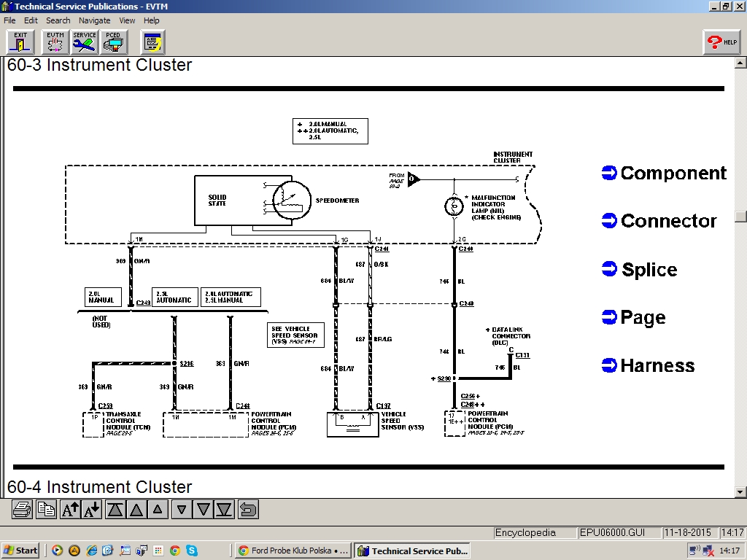The image size is (747, 560).
Task: Open the Windows Start button
Action: point(20,551)
